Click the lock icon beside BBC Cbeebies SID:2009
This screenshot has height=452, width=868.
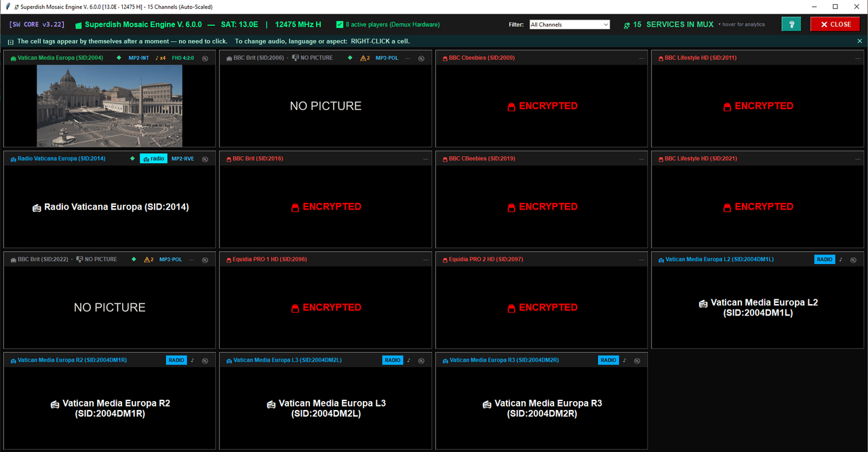(444, 58)
